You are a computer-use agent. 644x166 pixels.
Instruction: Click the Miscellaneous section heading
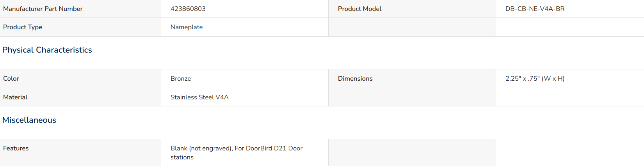(29, 120)
